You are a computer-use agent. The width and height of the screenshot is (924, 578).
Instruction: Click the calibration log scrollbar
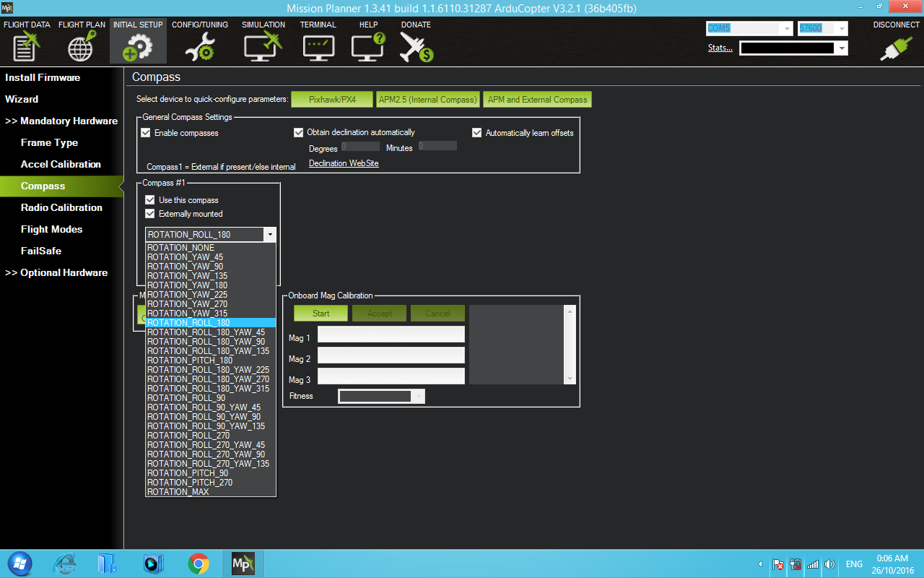[570, 345]
